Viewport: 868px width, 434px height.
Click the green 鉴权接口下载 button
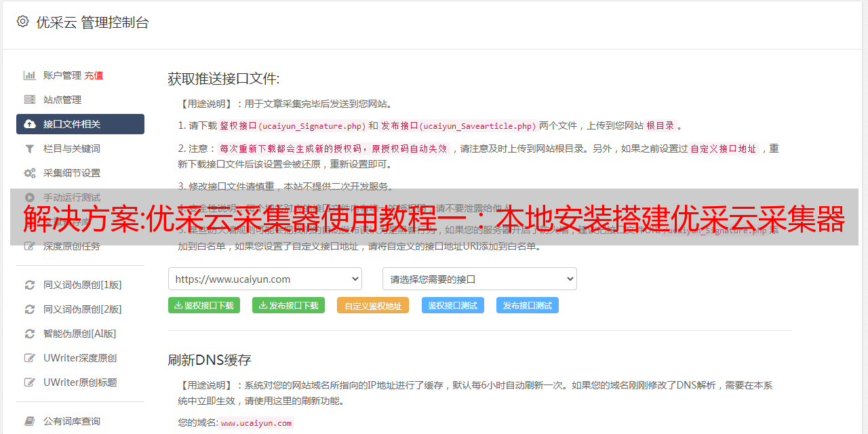tap(204, 305)
